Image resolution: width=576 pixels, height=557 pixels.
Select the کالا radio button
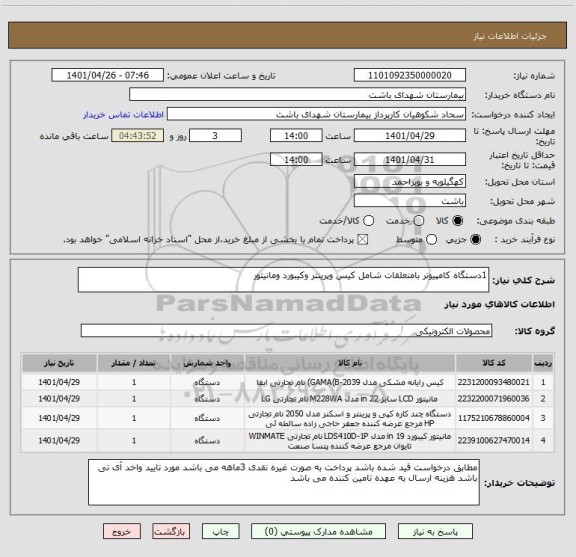[458, 220]
